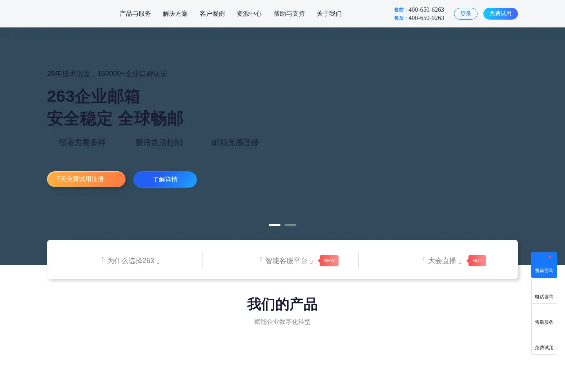Click the 263企业邮箱 hero heading
This screenshot has width=565, height=392.
pyautogui.click(x=93, y=97)
